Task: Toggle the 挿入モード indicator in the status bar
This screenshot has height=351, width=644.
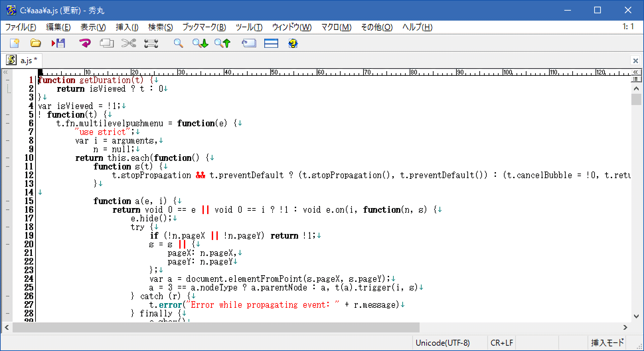Action: coord(607,343)
